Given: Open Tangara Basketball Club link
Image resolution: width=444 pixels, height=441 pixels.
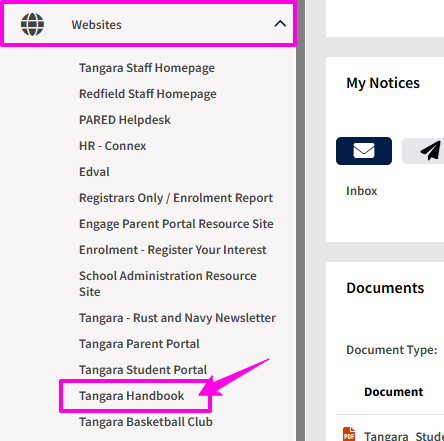Looking at the screenshot, I should coord(146,422).
